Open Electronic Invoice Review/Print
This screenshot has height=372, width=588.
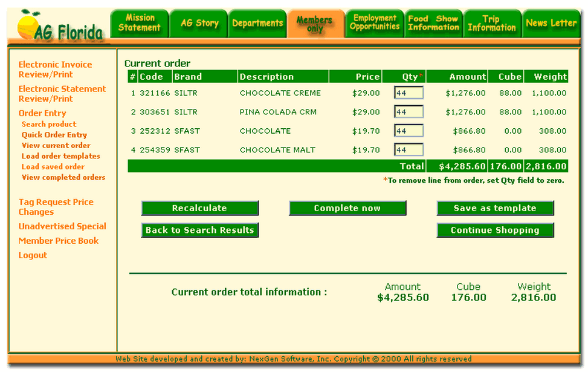(55, 69)
